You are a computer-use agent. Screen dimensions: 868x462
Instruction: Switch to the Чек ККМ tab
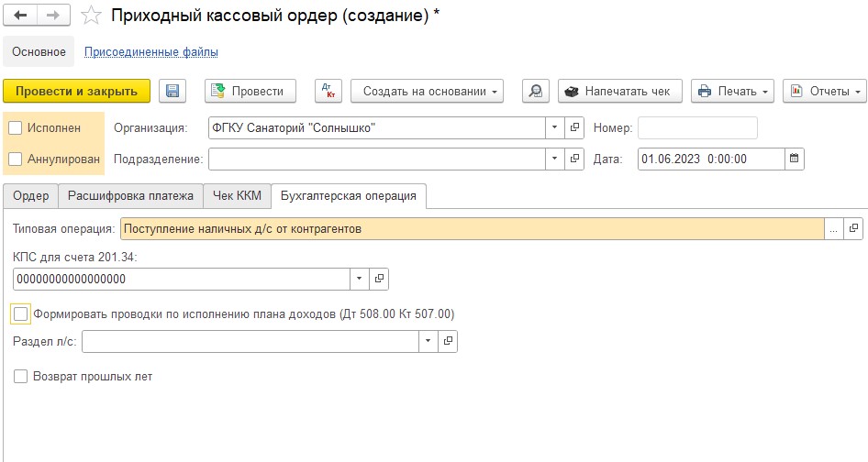[237, 196]
